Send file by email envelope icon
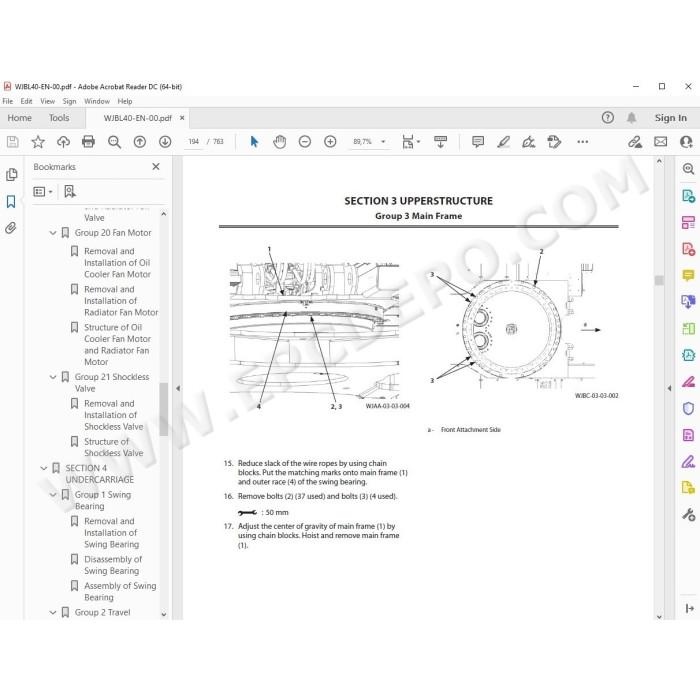The height and width of the screenshot is (700, 700). (661, 142)
